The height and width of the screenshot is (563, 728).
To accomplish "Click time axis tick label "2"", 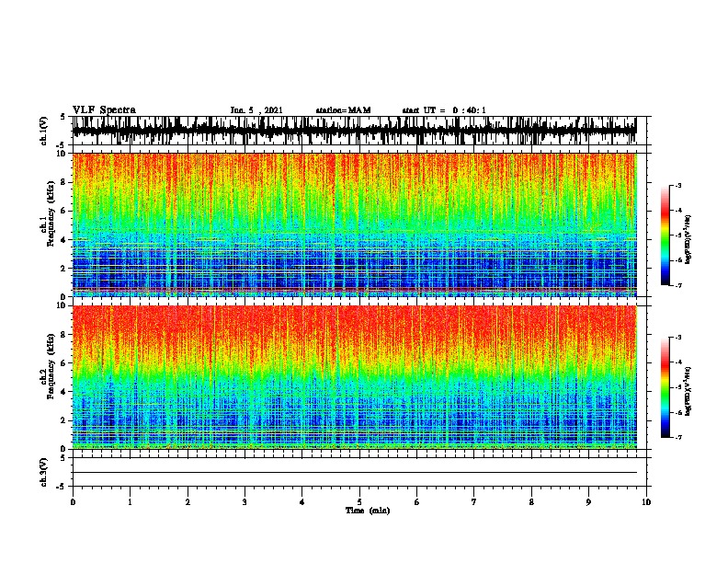I will coord(188,502).
